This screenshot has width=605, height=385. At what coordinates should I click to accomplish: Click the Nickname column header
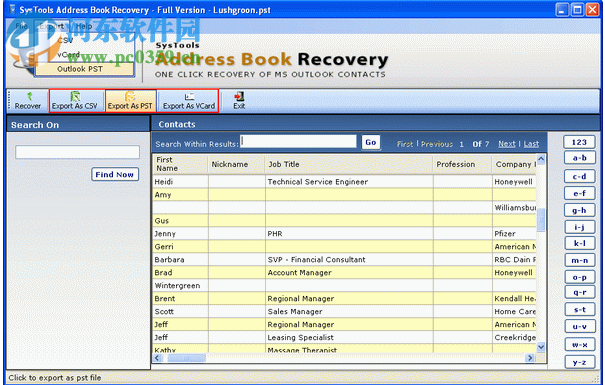pos(237,164)
